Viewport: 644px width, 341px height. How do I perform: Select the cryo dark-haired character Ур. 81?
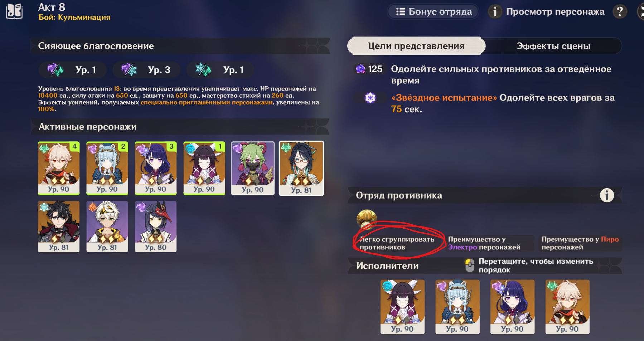59,226
